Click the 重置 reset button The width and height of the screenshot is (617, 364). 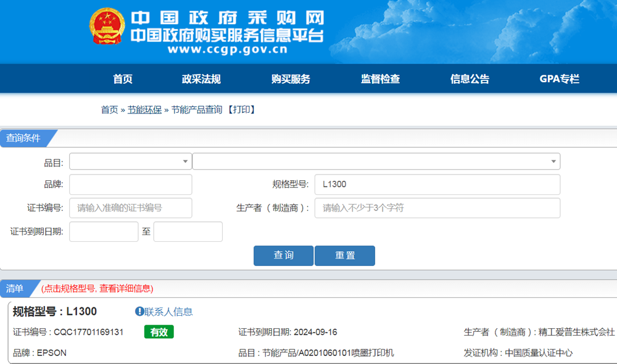pos(344,255)
